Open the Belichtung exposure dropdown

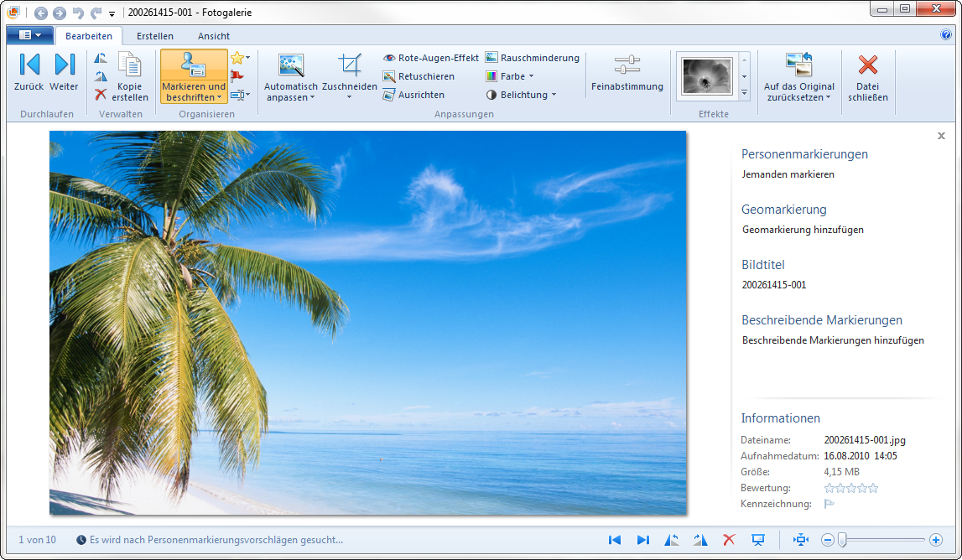521,95
